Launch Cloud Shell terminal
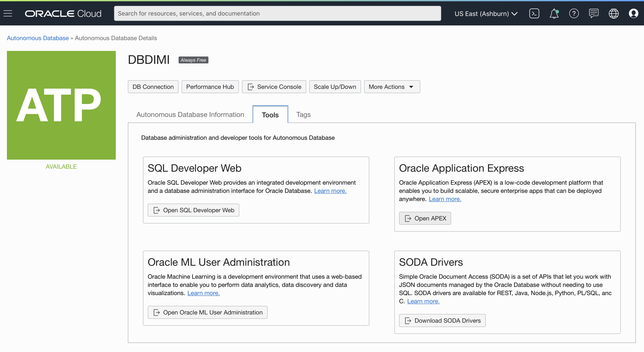Viewport: 644px width, 352px height. (534, 13)
